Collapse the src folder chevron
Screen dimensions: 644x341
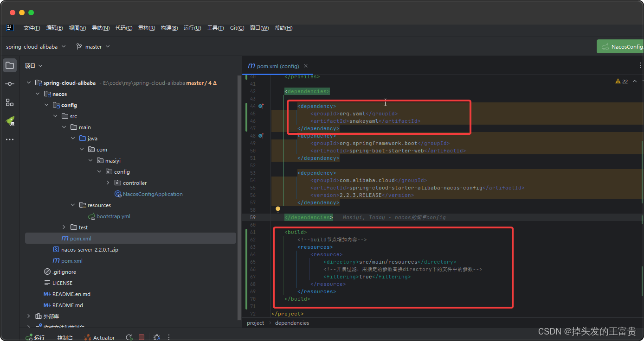point(55,116)
